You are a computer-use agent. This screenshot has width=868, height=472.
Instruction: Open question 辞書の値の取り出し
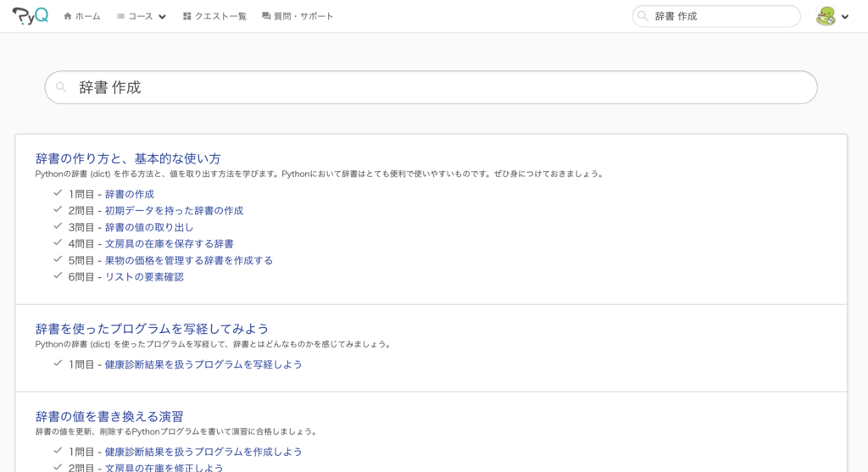tap(149, 227)
